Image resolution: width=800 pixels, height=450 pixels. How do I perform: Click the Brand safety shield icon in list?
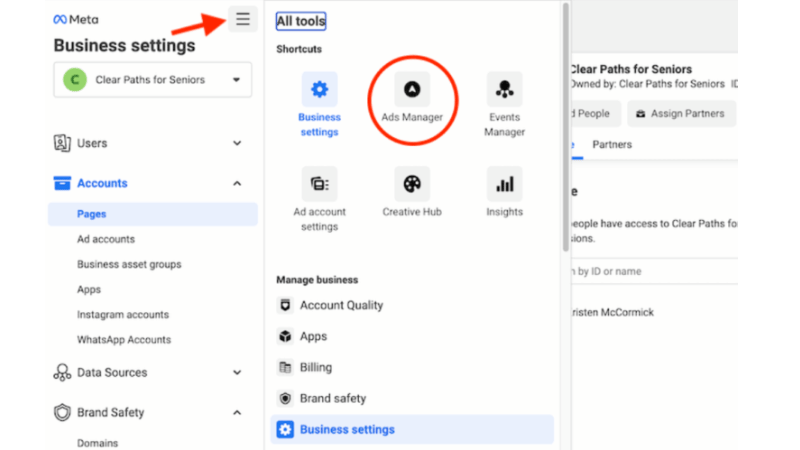285,398
